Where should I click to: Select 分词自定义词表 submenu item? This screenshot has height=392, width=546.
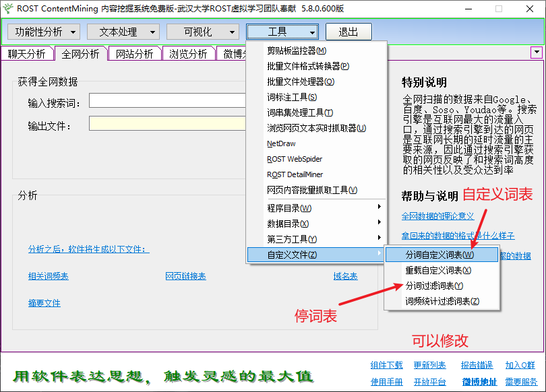click(438, 255)
